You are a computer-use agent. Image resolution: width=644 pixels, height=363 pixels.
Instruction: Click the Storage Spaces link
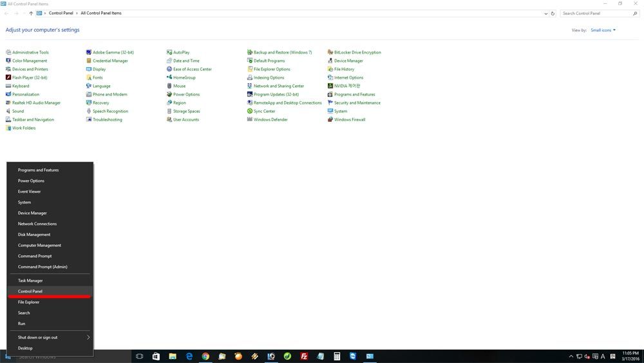coord(187,111)
